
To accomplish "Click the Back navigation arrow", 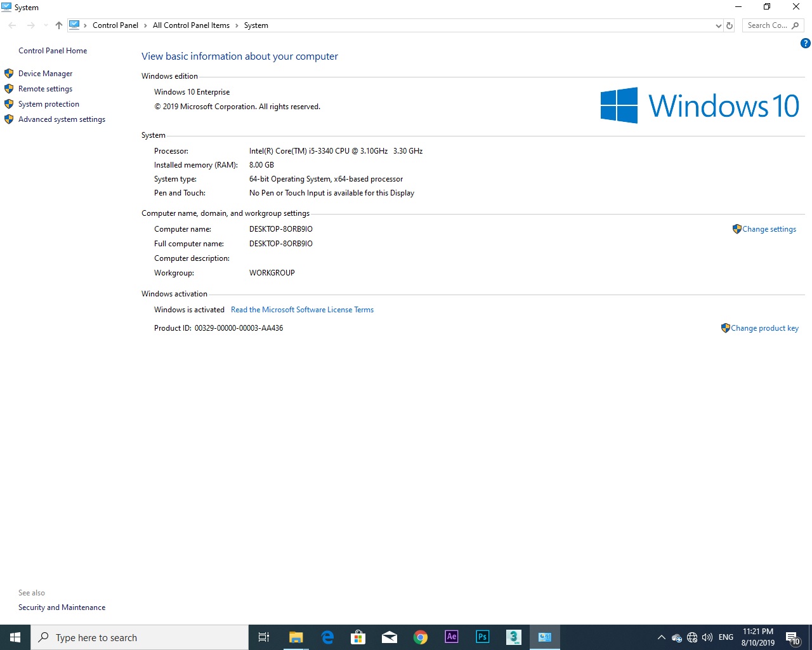I will [x=12, y=25].
